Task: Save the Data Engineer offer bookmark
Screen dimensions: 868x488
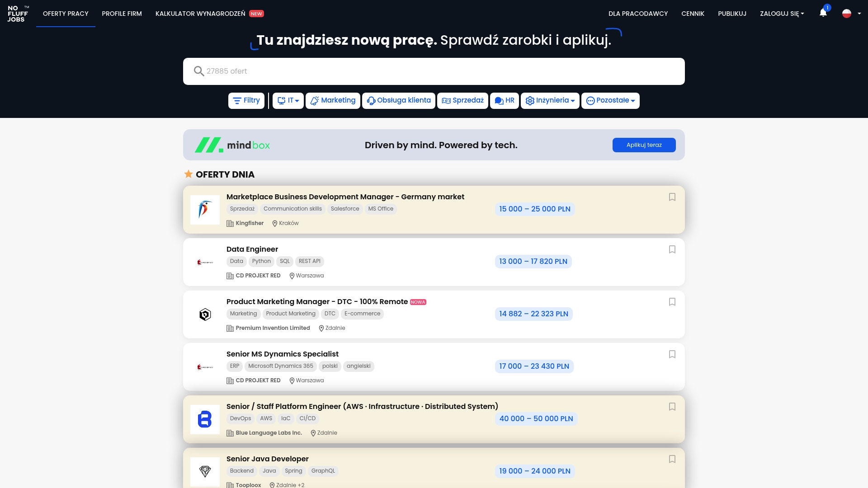Action: coord(672,249)
